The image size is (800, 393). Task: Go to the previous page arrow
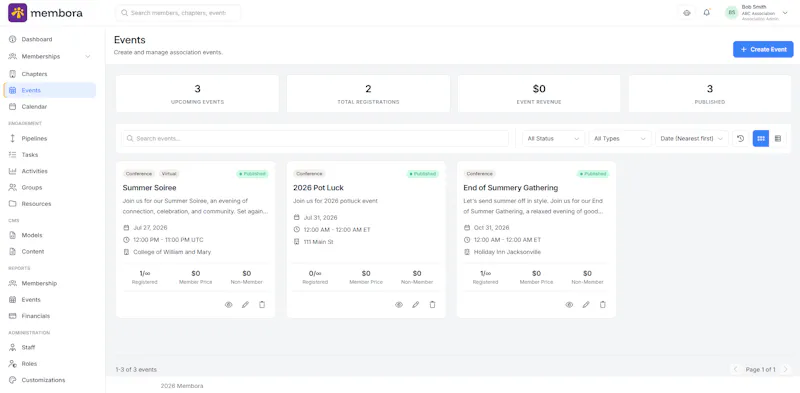click(x=735, y=369)
